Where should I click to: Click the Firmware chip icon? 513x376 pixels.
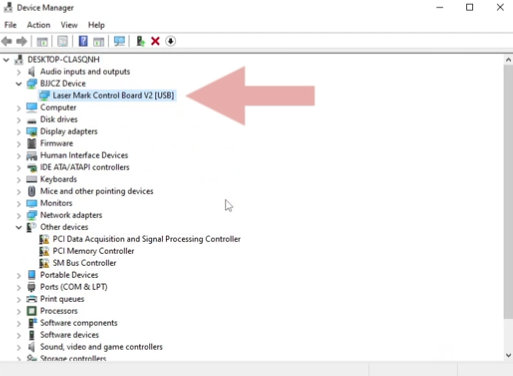32,143
